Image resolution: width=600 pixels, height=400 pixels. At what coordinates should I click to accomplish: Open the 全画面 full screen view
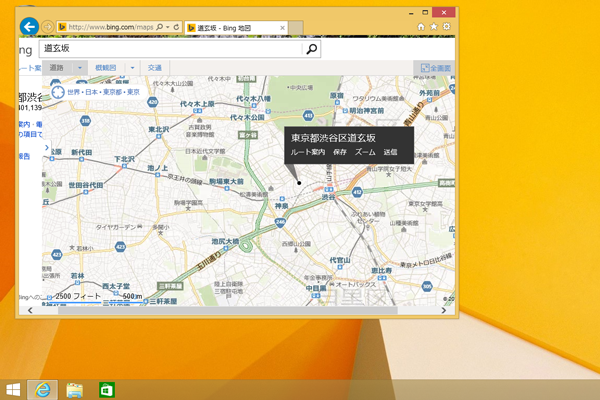pos(435,68)
